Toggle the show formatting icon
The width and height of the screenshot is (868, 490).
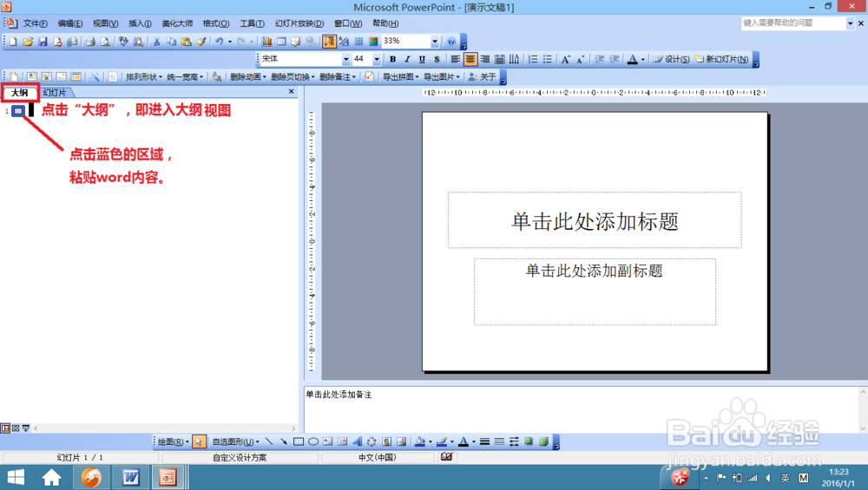tap(344, 42)
